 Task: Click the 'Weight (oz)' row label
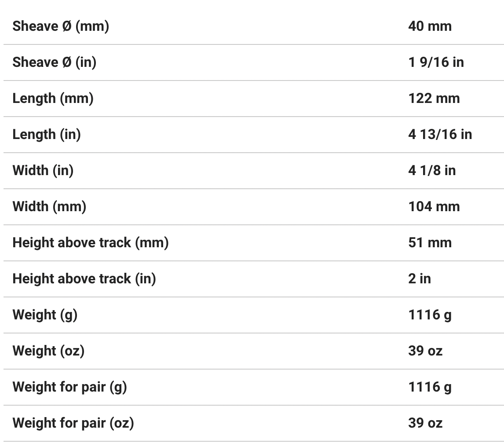[48, 351]
